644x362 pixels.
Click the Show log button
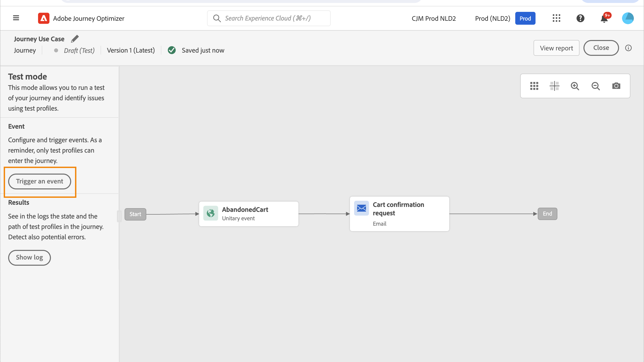pos(29,257)
